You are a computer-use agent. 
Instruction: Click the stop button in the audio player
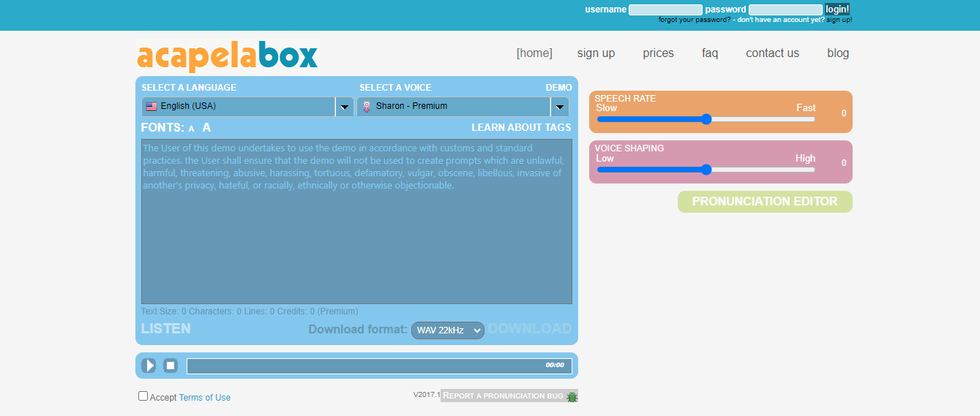[171, 366]
